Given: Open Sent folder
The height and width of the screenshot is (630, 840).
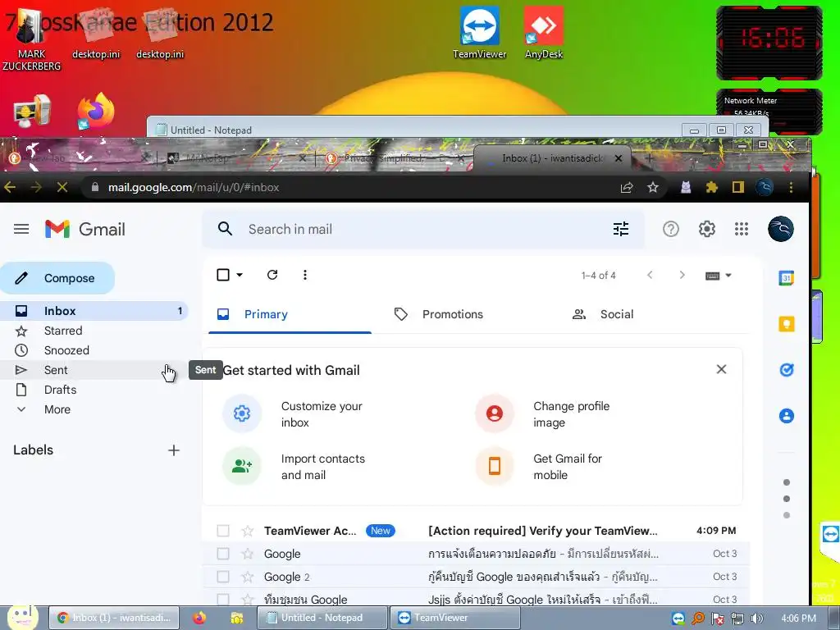Looking at the screenshot, I should point(94,370).
